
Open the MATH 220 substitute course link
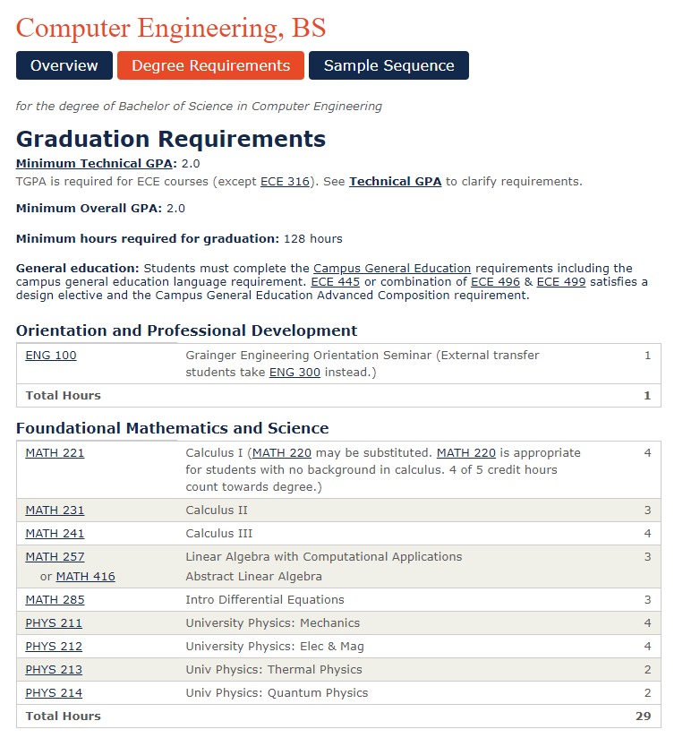click(x=277, y=453)
